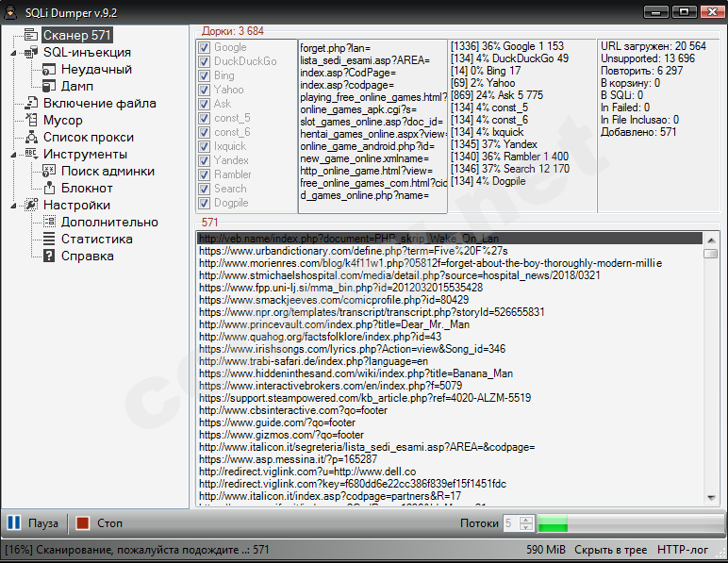Image resolution: width=728 pixels, height=563 pixels.
Task: Select the forget.php?lan= dork line
Action: 335,48
